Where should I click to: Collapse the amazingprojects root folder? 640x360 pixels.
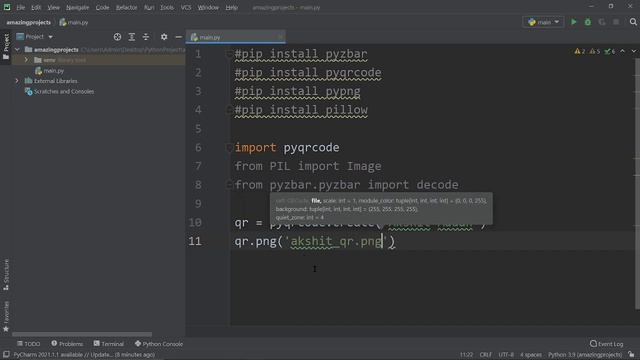tap(17, 49)
